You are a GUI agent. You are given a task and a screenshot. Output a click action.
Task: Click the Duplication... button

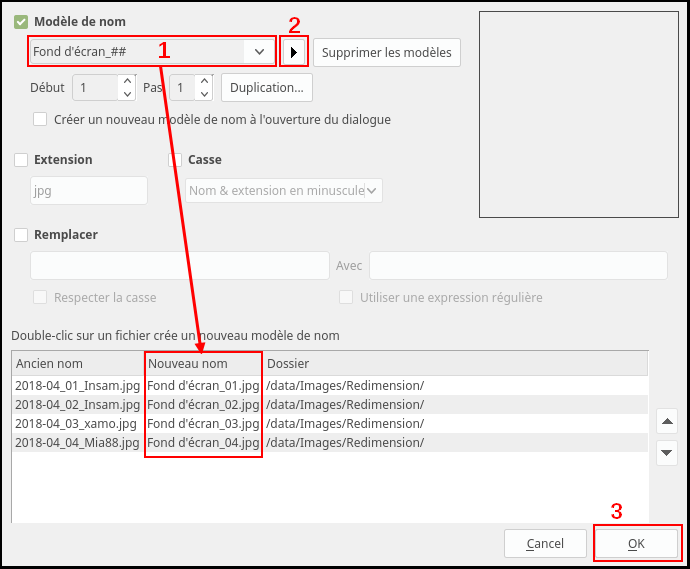[266, 87]
